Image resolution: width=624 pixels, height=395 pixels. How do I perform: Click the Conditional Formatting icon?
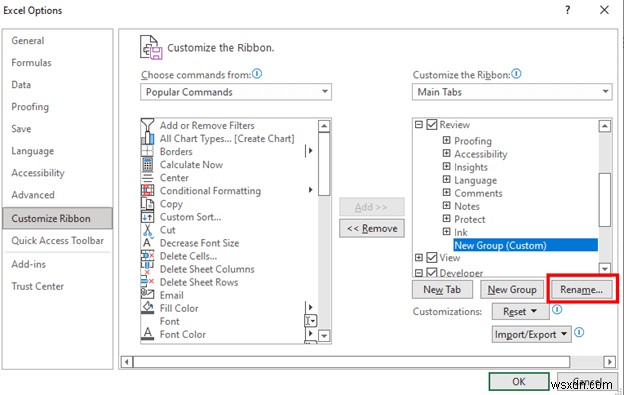(147, 191)
